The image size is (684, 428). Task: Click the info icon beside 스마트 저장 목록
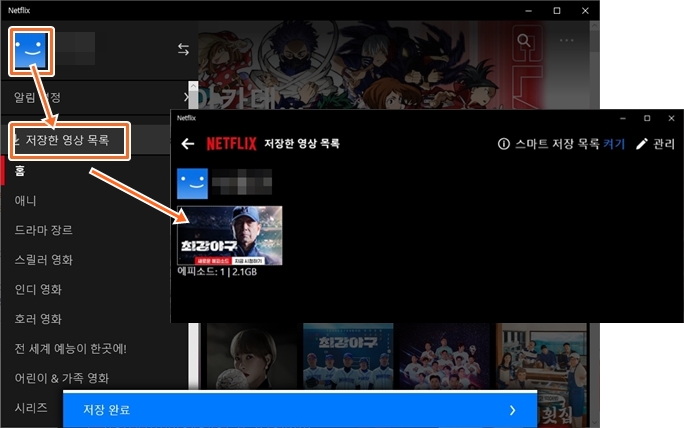point(503,144)
